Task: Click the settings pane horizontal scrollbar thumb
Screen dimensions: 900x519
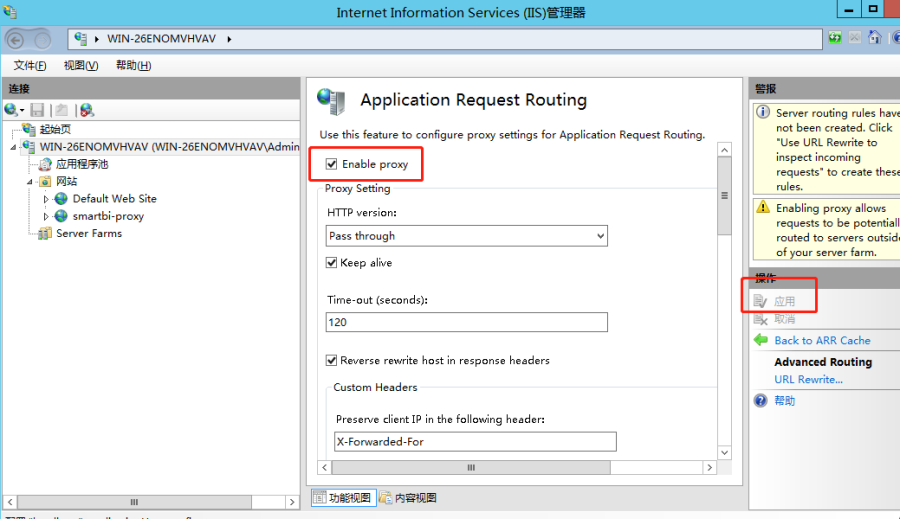Action: pos(471,467)
